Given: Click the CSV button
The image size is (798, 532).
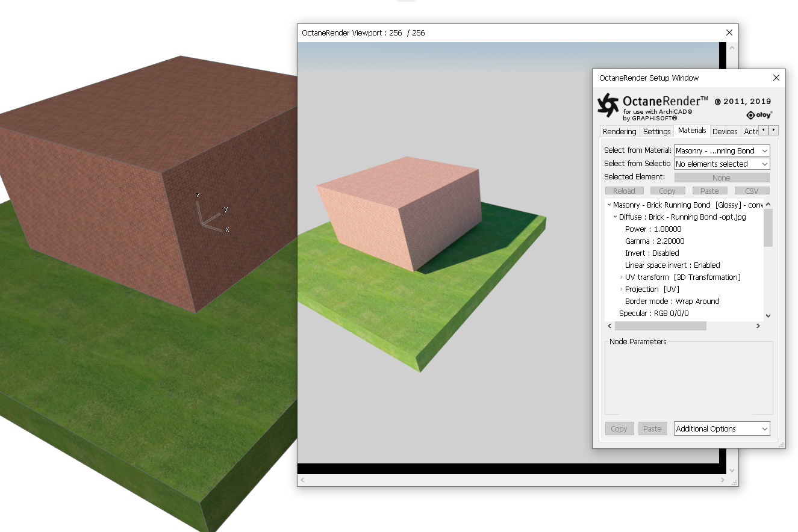Looking at the screenshot, I should [x=752, y=191].
